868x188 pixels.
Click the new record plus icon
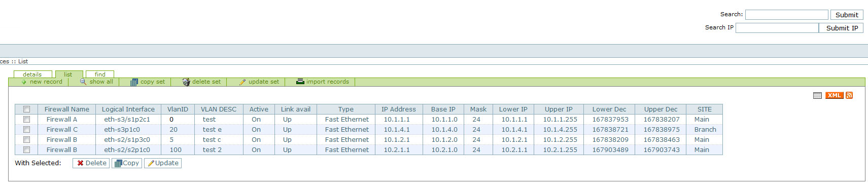(24, 82)
